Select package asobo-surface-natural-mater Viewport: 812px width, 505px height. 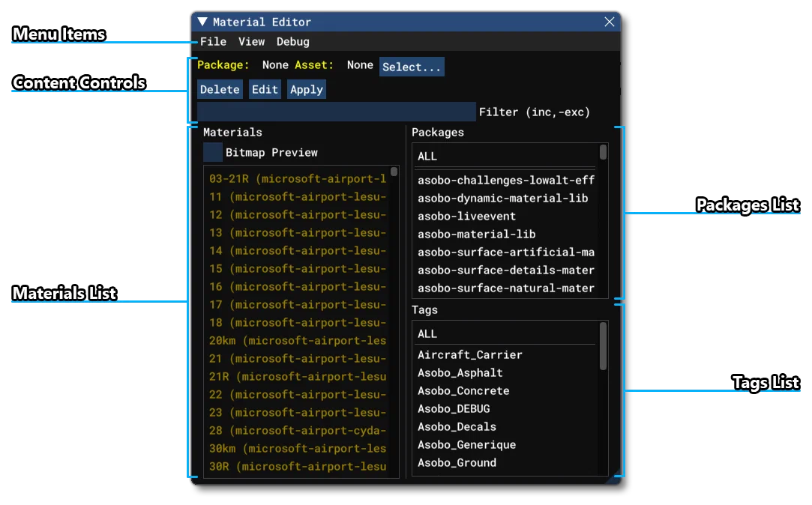506,288
